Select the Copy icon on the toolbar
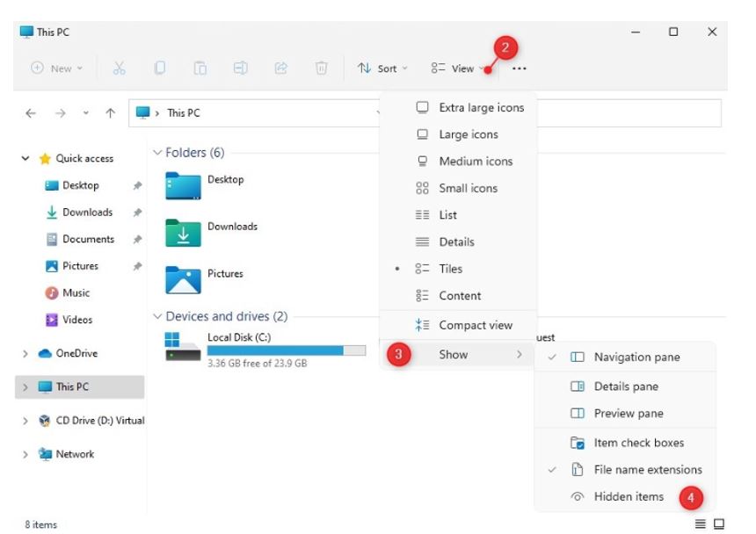Viewport: 756px width, 534px height. (161, 69)
